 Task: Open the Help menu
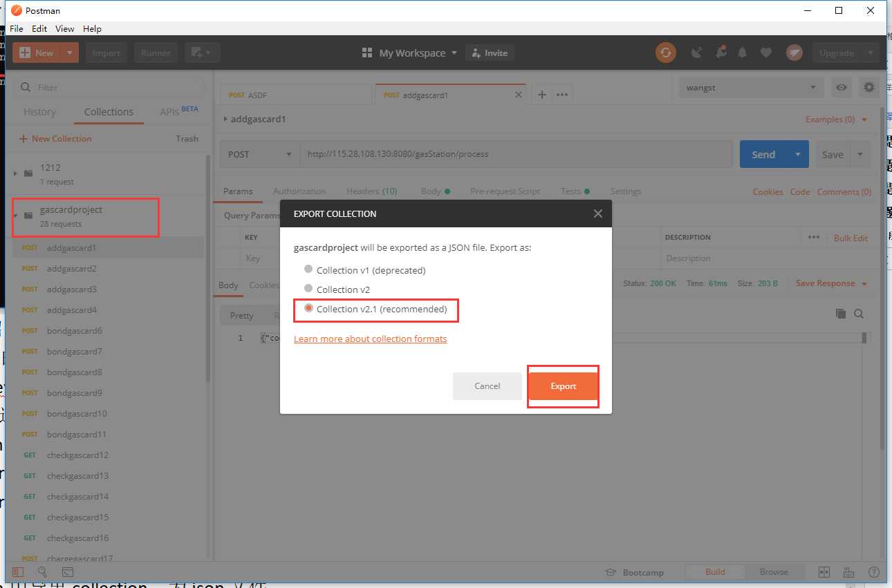tap(92, 28)
